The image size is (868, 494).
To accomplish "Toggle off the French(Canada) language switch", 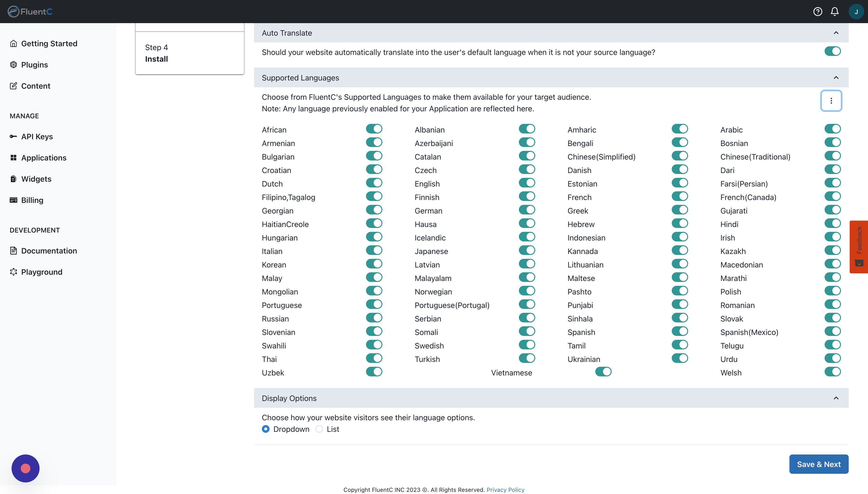I will click(x=832, y=196).
